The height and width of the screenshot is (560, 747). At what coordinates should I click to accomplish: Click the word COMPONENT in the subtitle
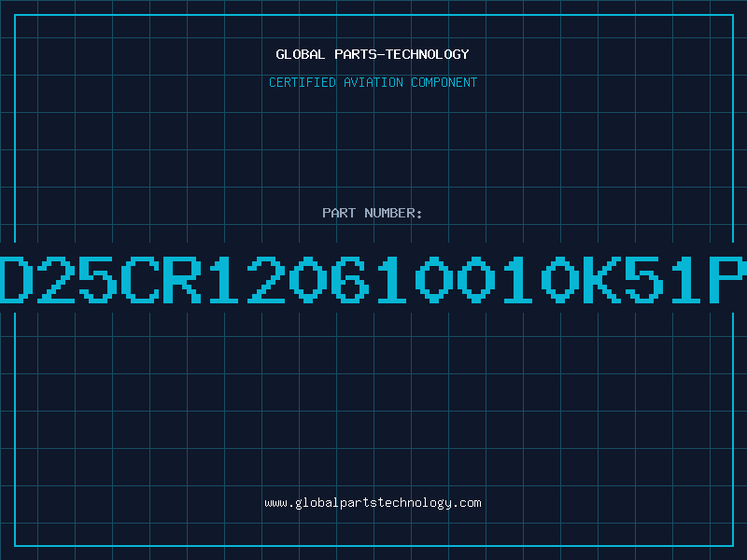tap(444, 82)
